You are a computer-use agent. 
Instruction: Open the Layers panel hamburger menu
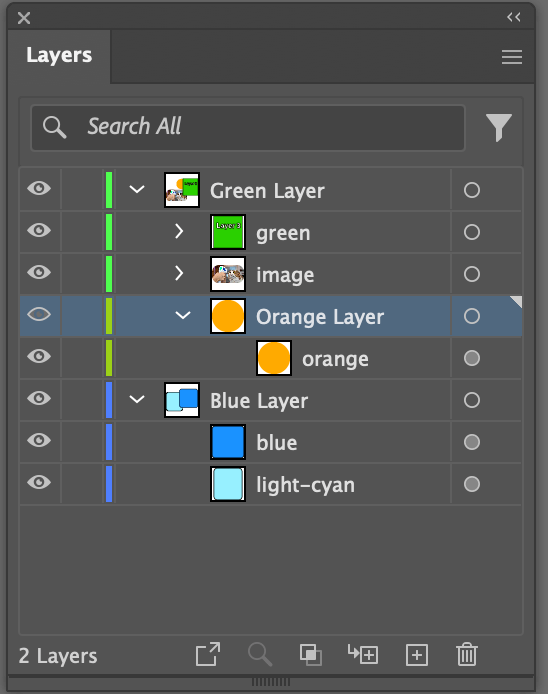[512, 57]
